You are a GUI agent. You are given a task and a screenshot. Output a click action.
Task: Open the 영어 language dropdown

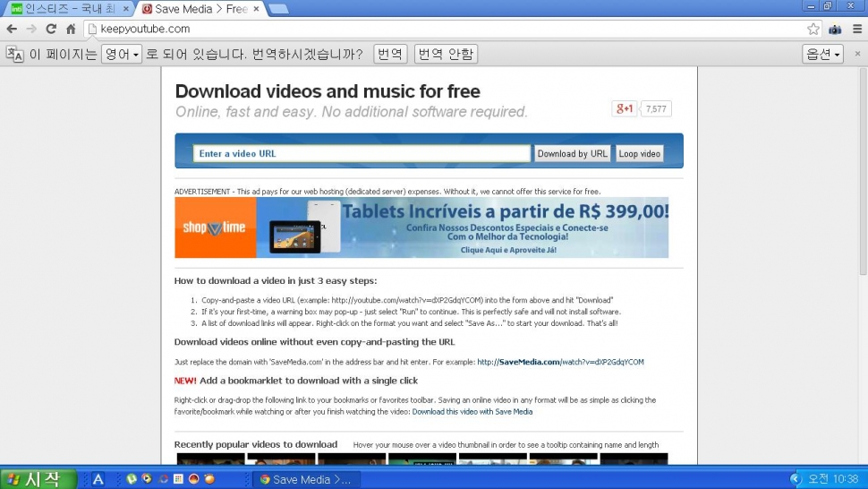[122, 55]
